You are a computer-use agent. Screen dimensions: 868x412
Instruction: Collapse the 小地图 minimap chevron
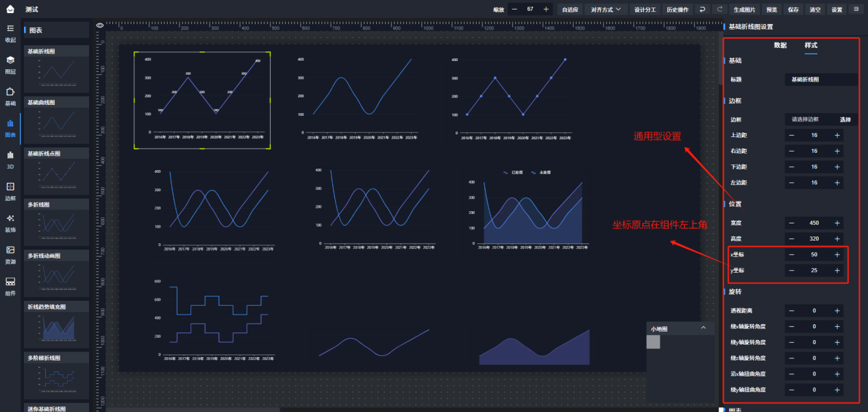click(x=703, y=328)
